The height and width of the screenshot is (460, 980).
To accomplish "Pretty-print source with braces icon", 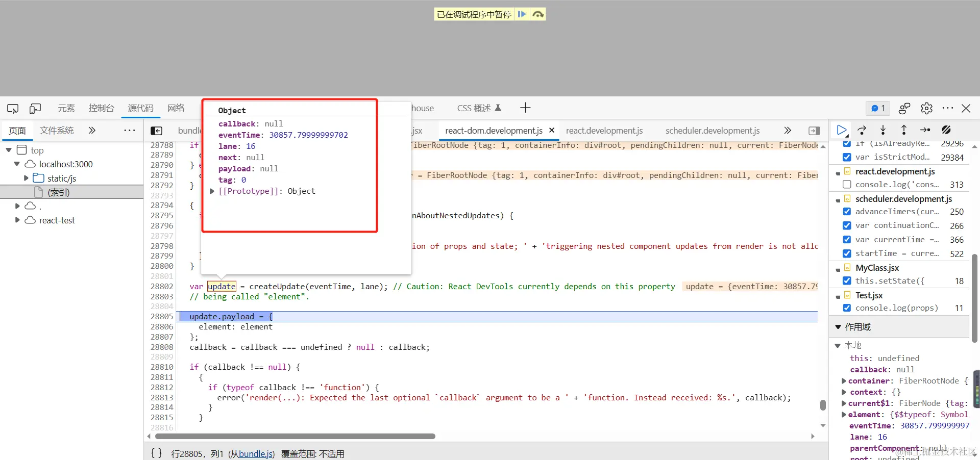I will pos(157,453).
